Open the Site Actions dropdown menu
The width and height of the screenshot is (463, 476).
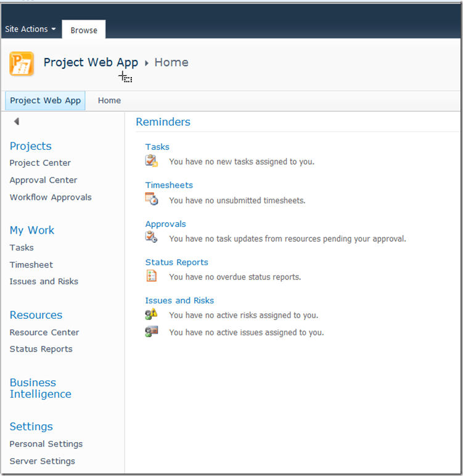[30, 29]
